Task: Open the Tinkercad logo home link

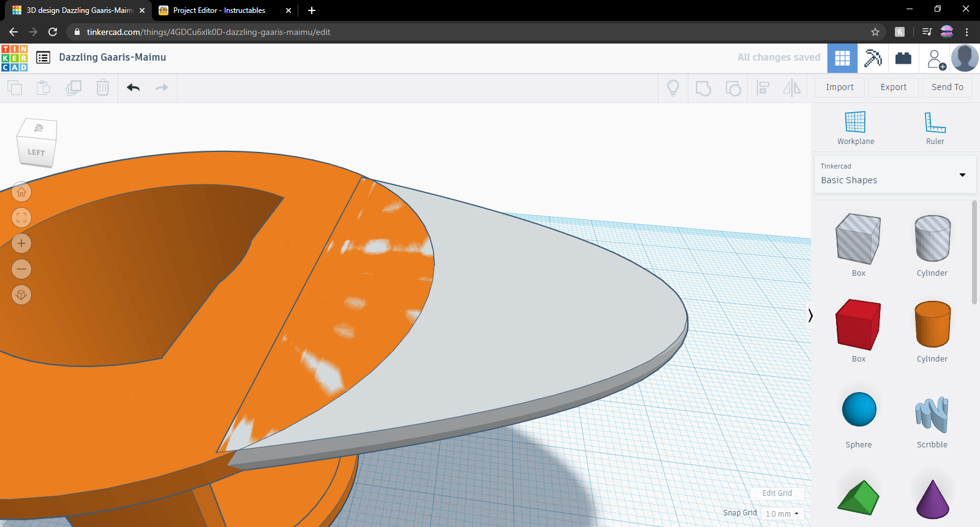Action: coord(15,58)
